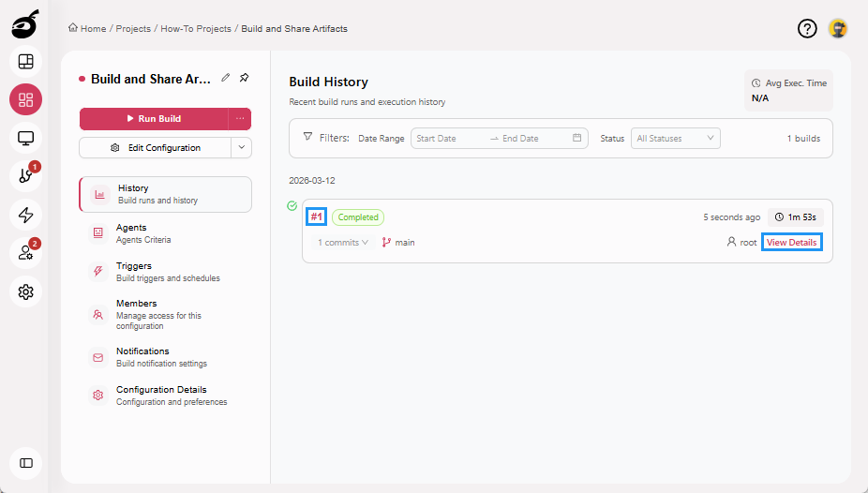Select the Configuration Details menu item

166,396
